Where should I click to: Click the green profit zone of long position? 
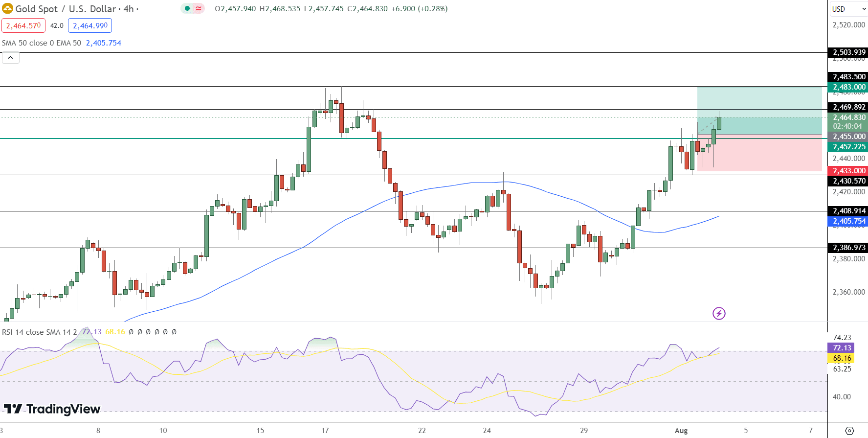tap(759, 111)
